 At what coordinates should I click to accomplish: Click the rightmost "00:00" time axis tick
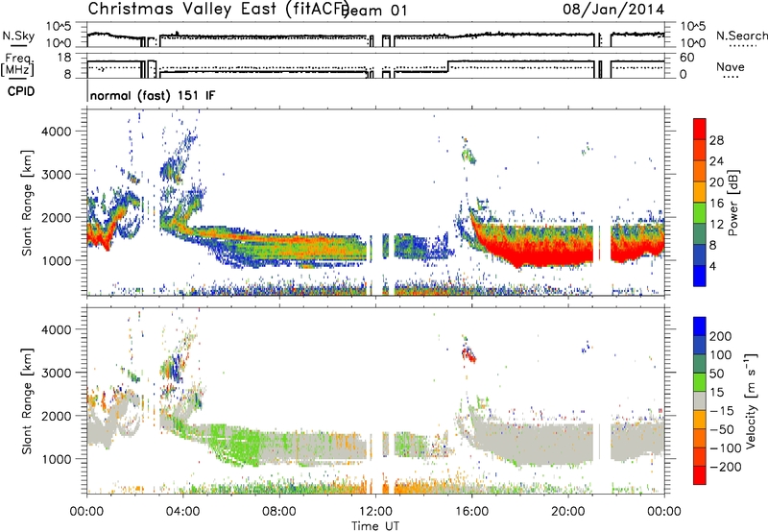tap(664, 512)
